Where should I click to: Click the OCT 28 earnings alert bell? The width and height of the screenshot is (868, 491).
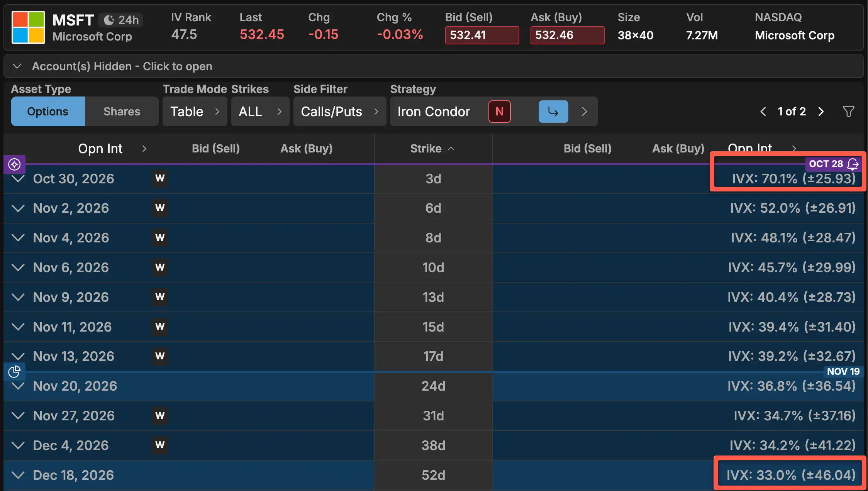[853, 164]
